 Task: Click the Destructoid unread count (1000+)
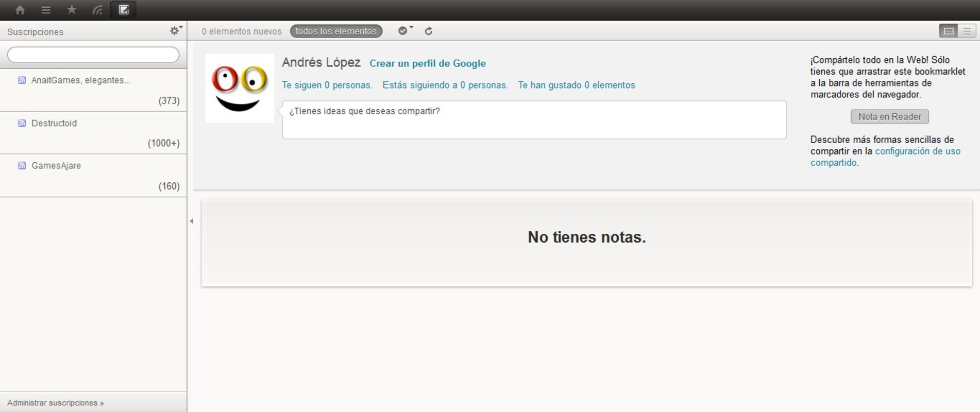(x=164, y=143)
